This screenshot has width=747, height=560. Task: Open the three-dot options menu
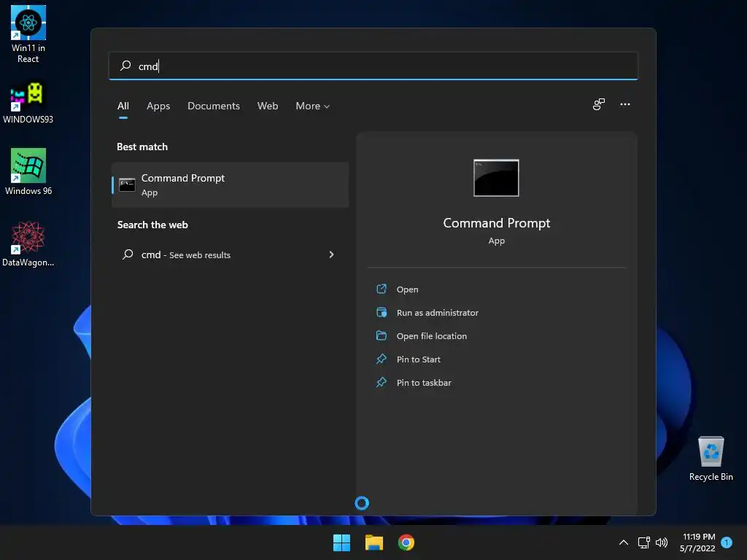(x=625, y=104)
